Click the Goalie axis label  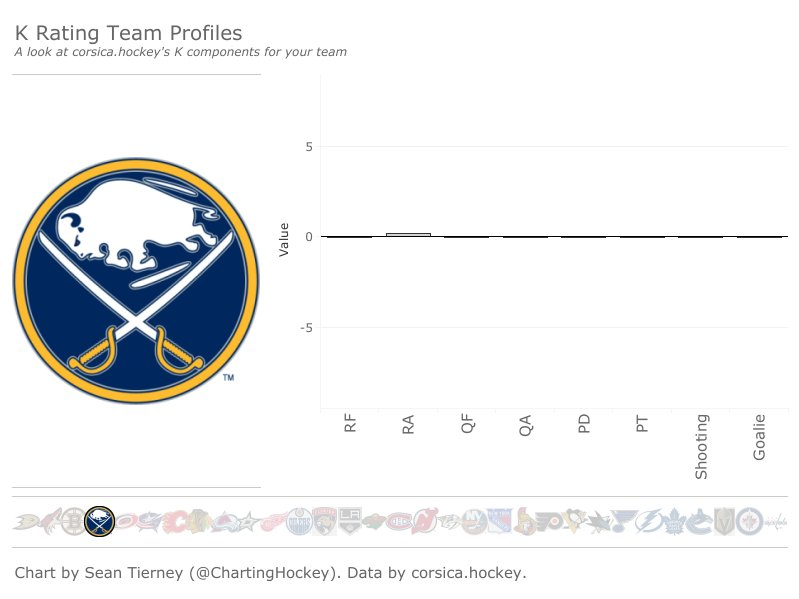click(759, 437)
